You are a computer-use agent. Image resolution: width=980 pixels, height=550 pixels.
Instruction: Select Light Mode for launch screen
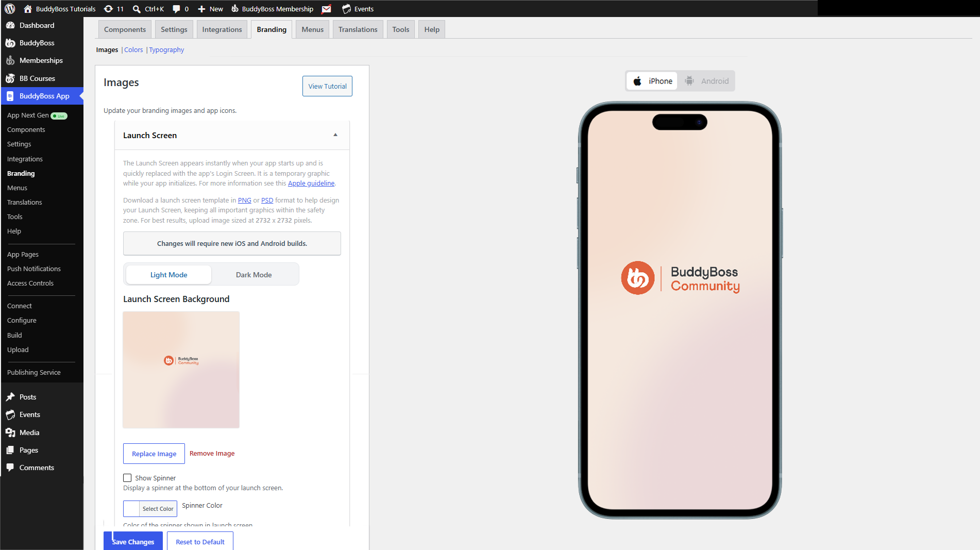[169, 275]
